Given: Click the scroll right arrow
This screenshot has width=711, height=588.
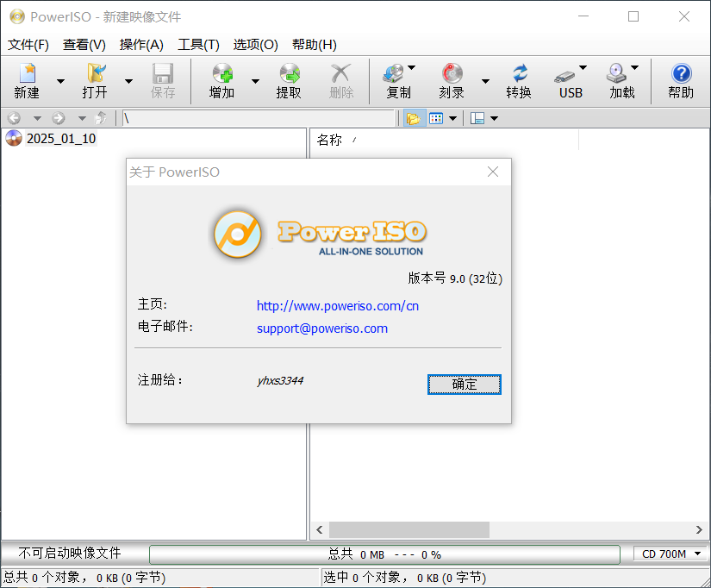Looking at the screenshot, I should 699,529.
